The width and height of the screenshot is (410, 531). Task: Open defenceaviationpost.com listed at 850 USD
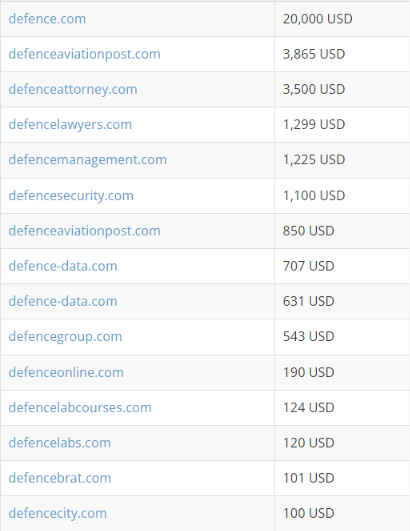pyautogui.click(x=84, y=231)
